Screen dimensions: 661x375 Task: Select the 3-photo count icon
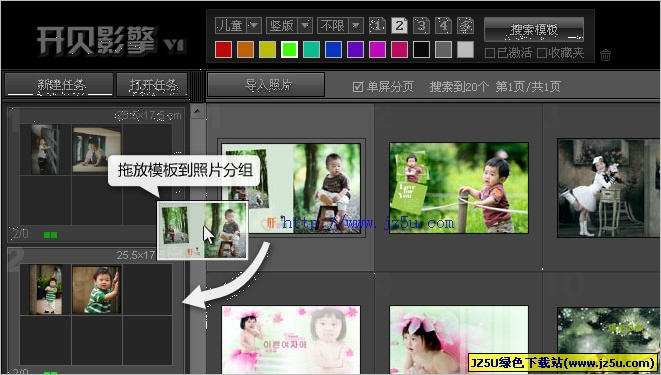421,26
